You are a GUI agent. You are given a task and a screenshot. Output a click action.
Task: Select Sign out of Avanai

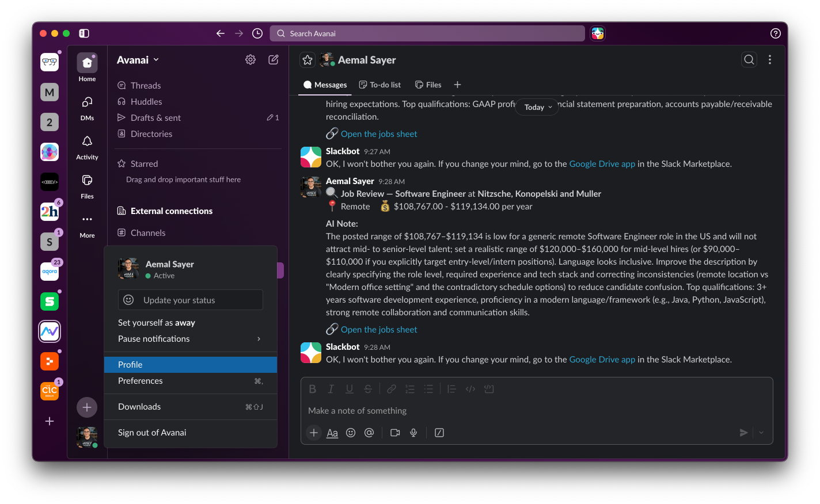tap(191, 433)
